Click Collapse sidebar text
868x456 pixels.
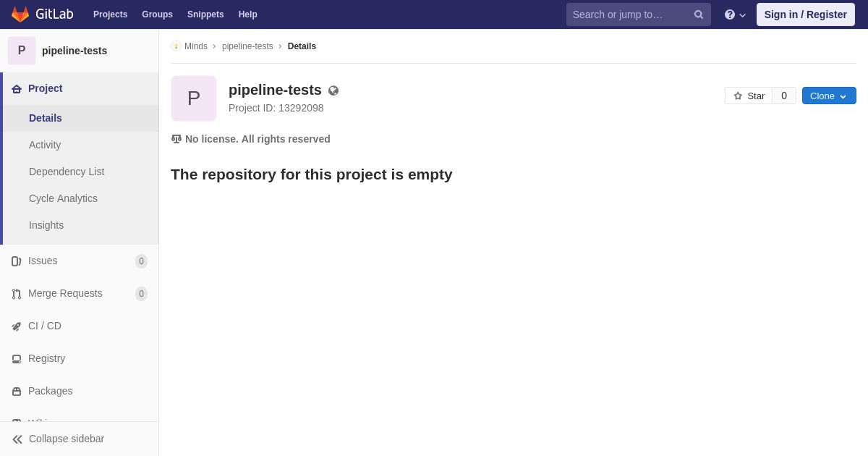click(x=67, y=439)
